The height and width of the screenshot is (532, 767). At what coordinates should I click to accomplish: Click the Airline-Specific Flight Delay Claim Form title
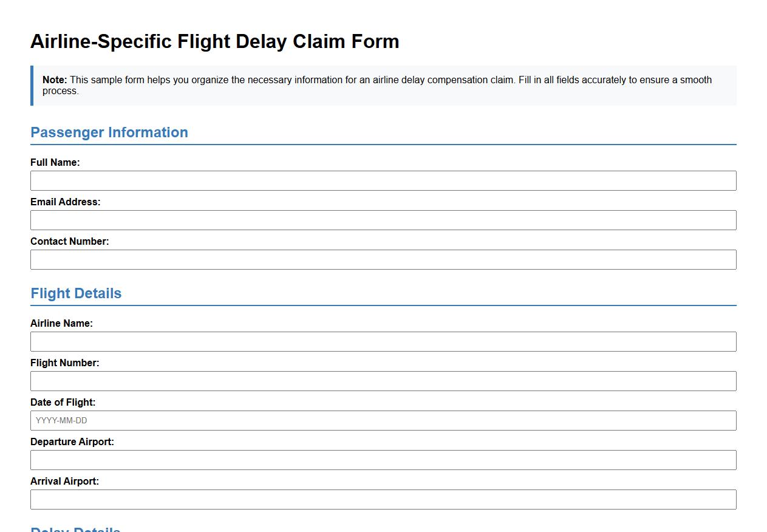(x=215, y=41)
